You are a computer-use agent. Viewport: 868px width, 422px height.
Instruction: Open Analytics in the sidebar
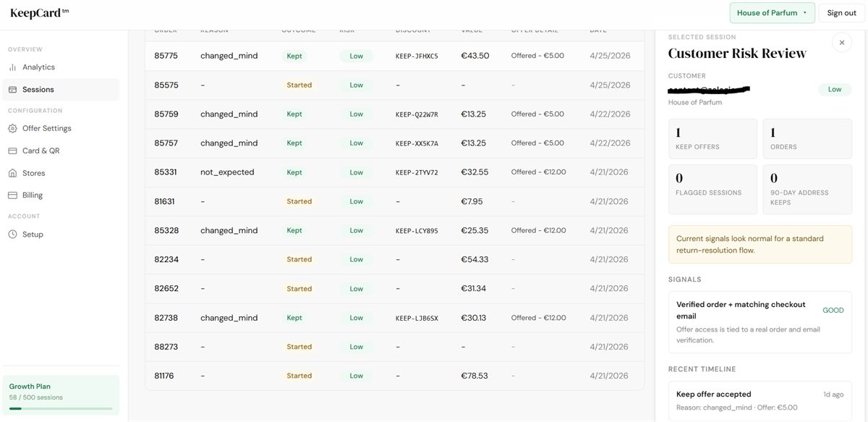click(61, 67)
